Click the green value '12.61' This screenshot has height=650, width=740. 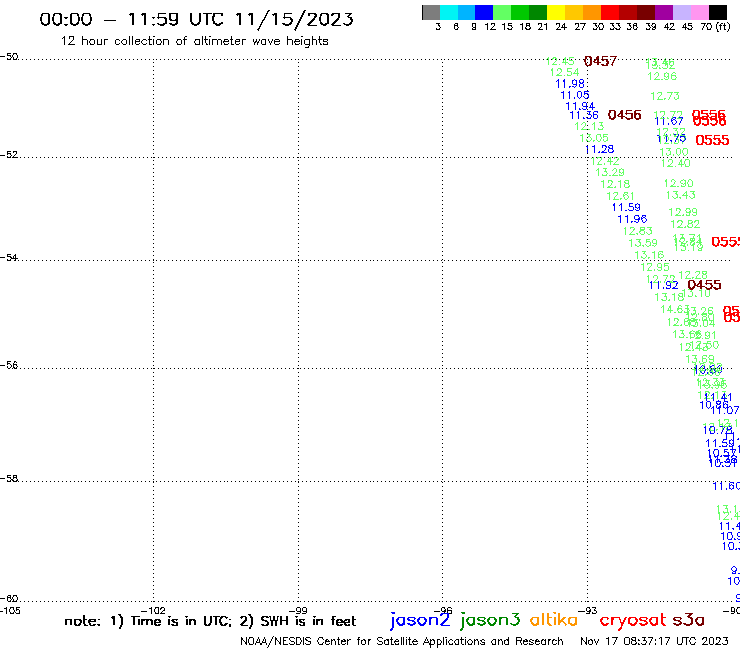(x=620, y=196)
